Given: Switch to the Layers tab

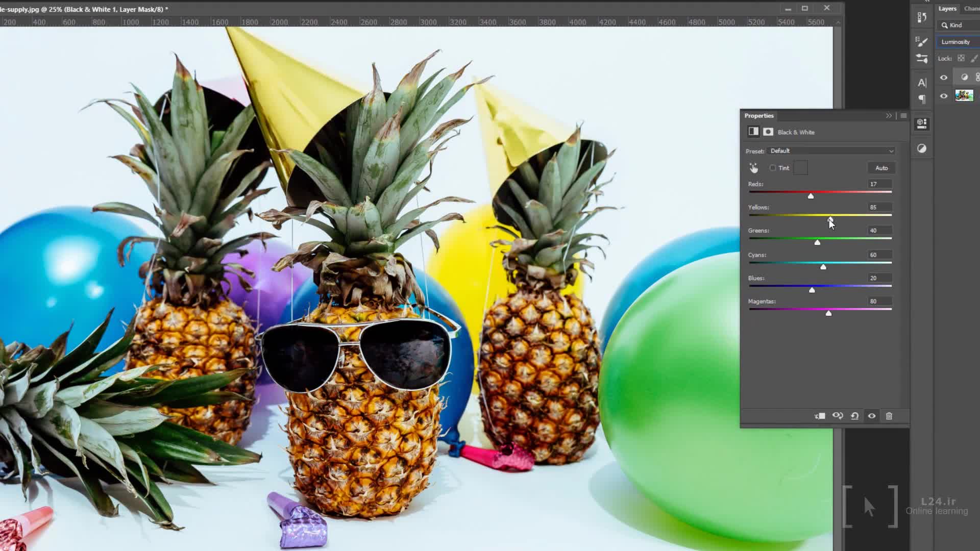Looking at the screenshot, I should pos(947,9).
